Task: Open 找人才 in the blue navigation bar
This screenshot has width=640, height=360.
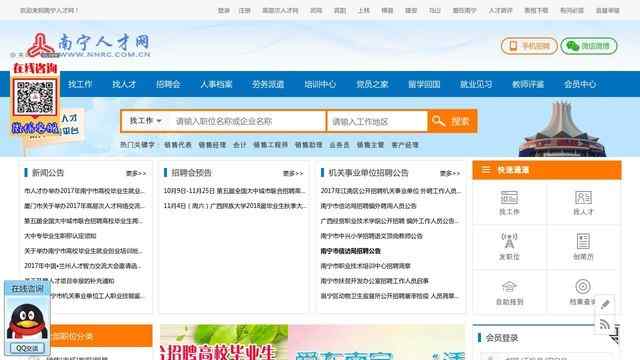Action: [124, 84]
